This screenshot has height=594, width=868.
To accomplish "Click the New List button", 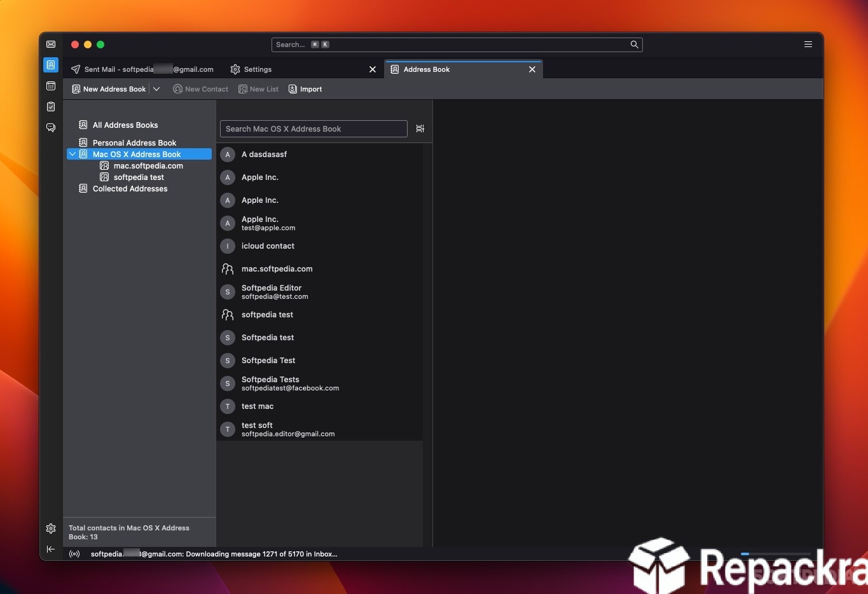I will pos(259,89).
